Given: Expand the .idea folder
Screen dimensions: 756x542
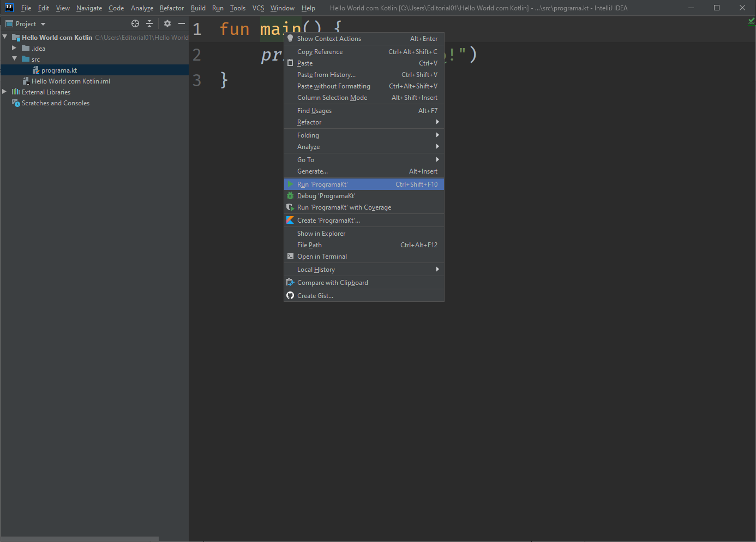Looking at the screenshot, I should tap(14, 48).
